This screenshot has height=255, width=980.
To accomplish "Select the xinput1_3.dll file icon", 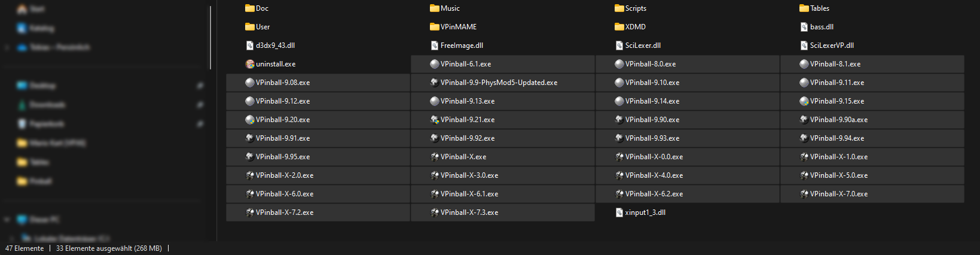I will point(619,212).
